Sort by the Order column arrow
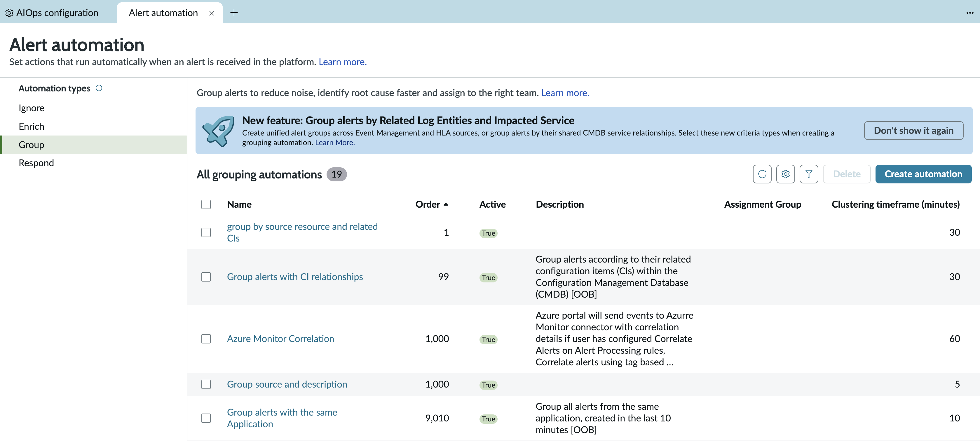The width and height of the screenshot is (980, 441). (446, 204)
